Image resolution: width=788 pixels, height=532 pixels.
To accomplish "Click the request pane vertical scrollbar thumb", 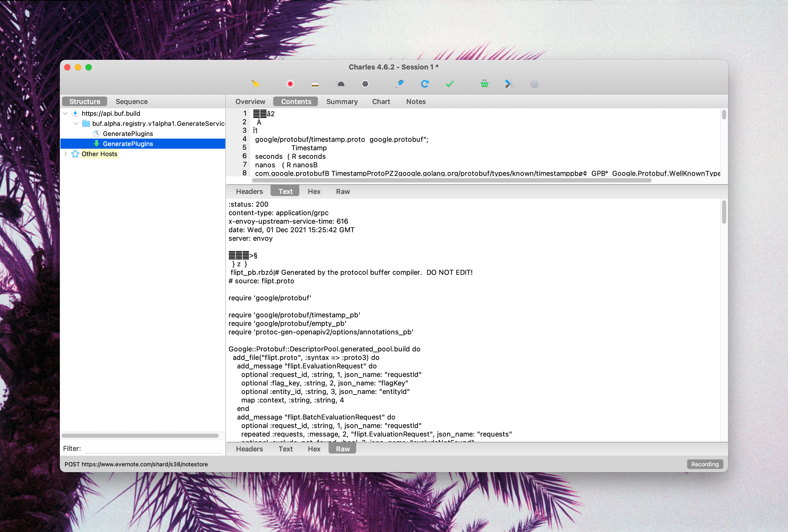I will coord(724,115).
